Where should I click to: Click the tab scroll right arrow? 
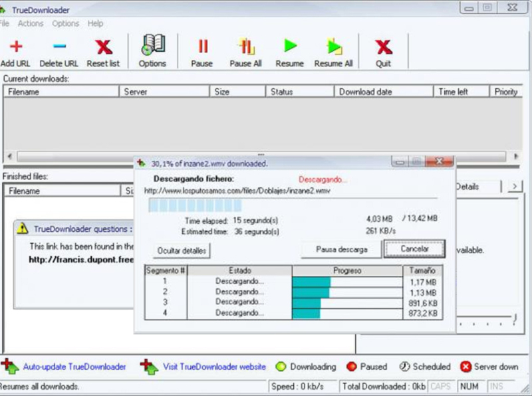click(515, 186)
